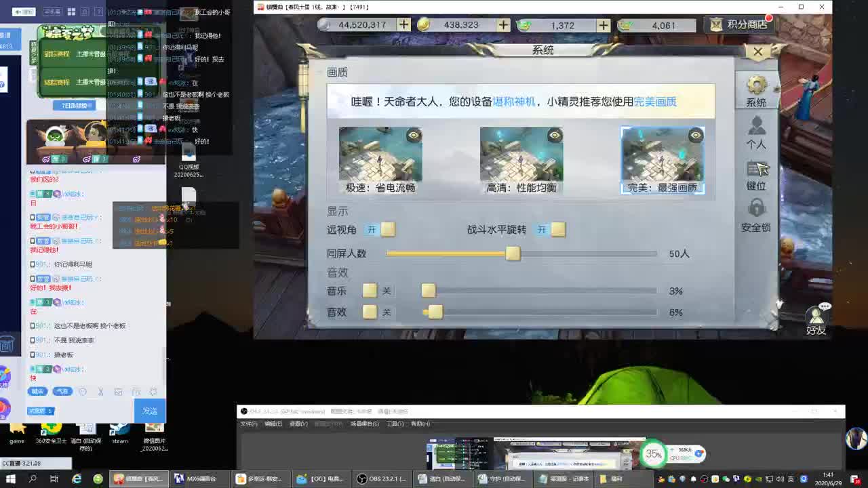Screen dimensions: 868x488
Task: Open the 键位 keybinding tab
Action: (756, 176)
